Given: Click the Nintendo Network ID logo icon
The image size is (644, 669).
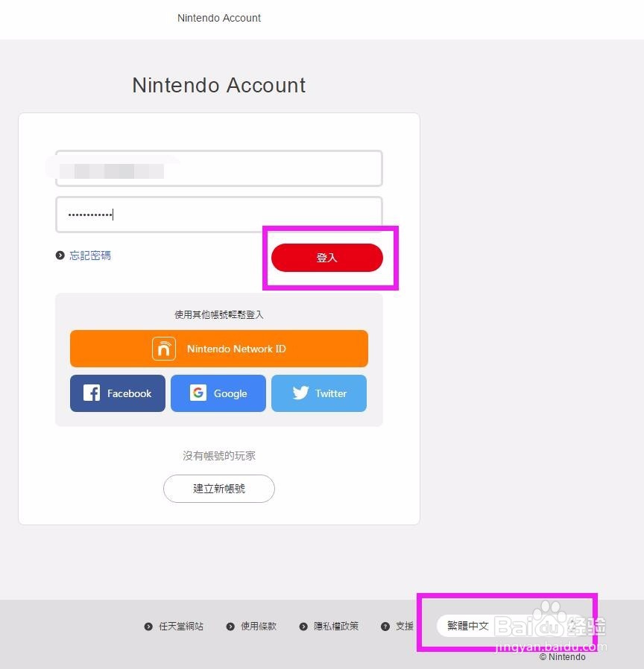Looking at the screenshot, I should [164, 349].
